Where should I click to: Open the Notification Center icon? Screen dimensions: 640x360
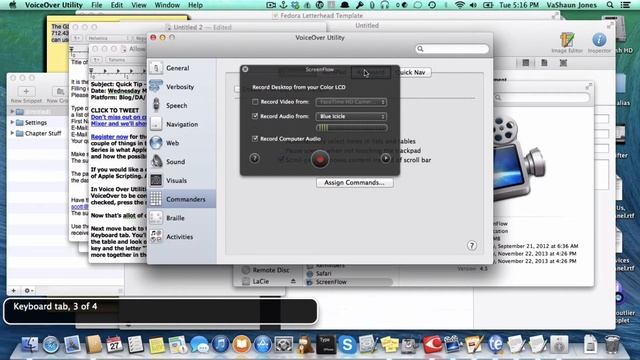point(625,5)
